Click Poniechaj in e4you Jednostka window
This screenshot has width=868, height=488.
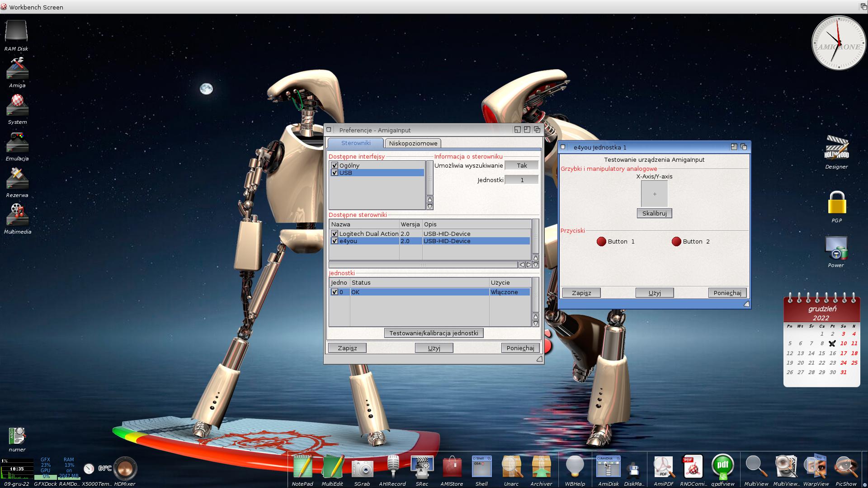[x=727, y=293]
